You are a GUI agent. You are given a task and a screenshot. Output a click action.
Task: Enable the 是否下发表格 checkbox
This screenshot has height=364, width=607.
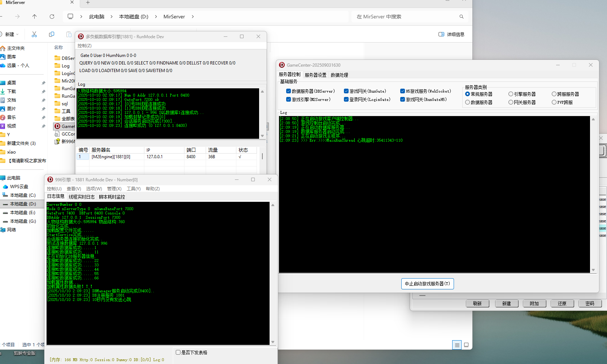(x=178, y=352)
